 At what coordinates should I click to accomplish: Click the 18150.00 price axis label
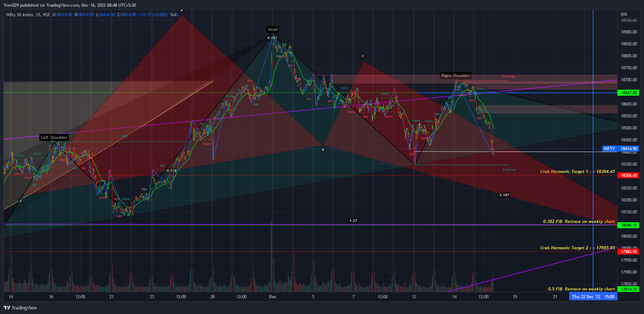click(x=629, y=212)
